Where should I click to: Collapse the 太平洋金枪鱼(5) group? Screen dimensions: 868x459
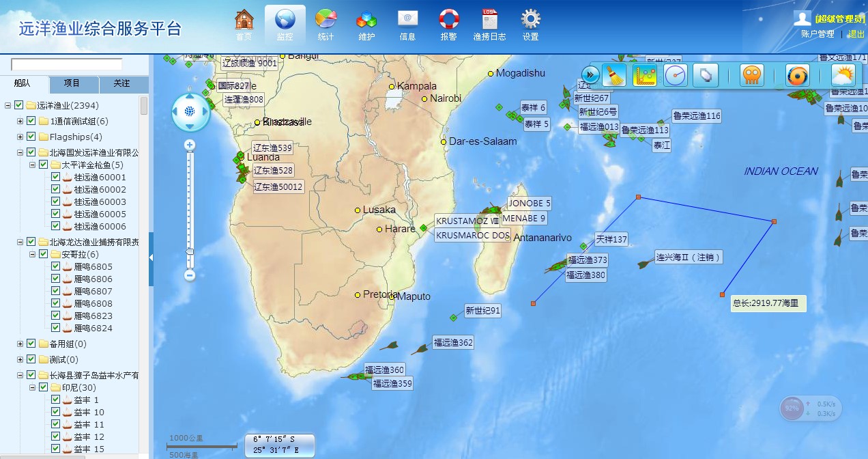tap(32, 165)
